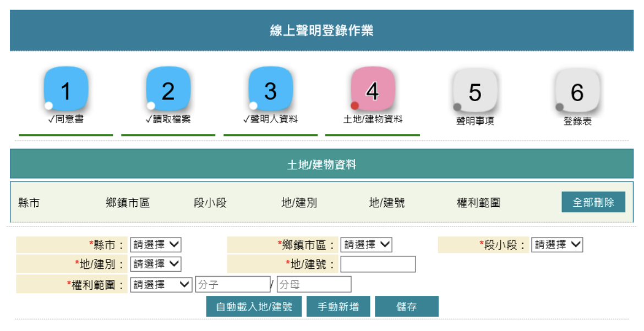This screenshot has width=644, height=331.
Task: Click the pink step 4 icon
Action: pos(373,90)
